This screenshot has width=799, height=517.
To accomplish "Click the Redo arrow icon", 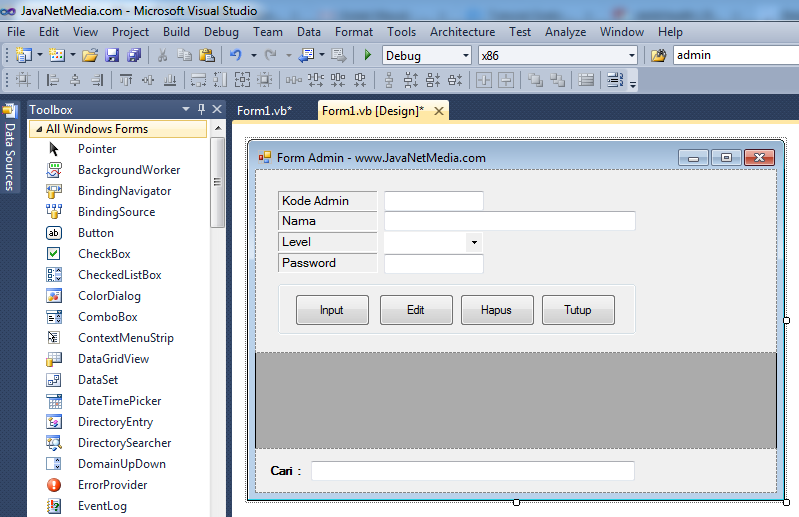I will pos(271,55).
